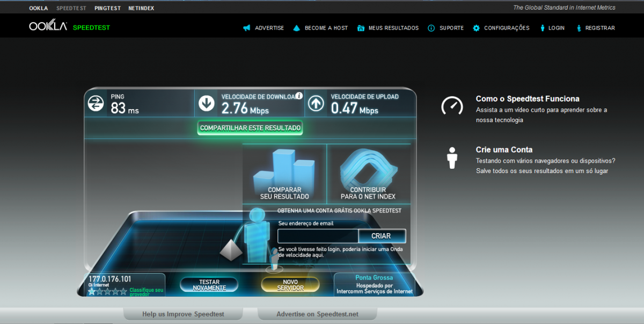Rate the provider with the first star
The image size is (644, 324).
pyautogui.click(x=92, y=292)
